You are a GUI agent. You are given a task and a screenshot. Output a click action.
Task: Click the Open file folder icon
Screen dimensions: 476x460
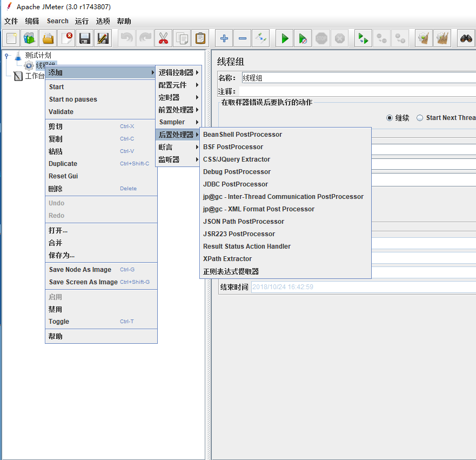click(48, 38)
